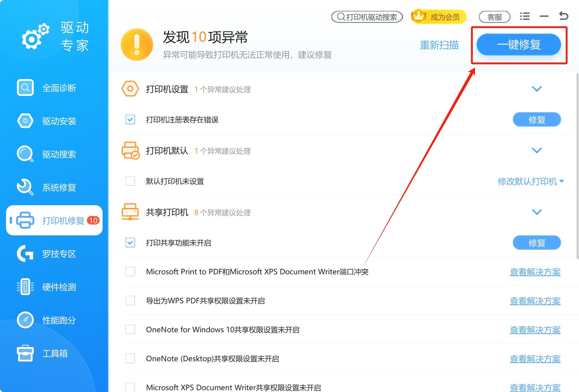This screenshot has height=392, width=579.
Task: Uncheck 打印共享功能未开启 item
Action: 130,243
